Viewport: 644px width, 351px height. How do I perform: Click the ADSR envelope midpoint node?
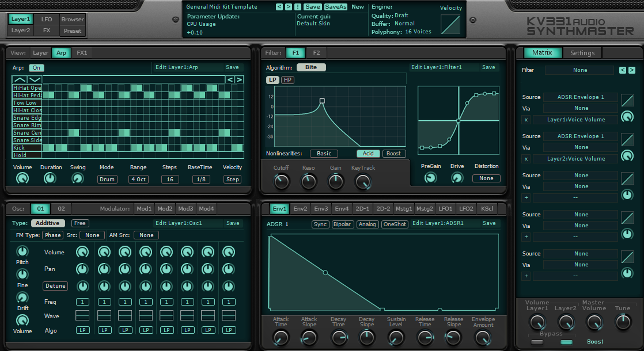325,273
